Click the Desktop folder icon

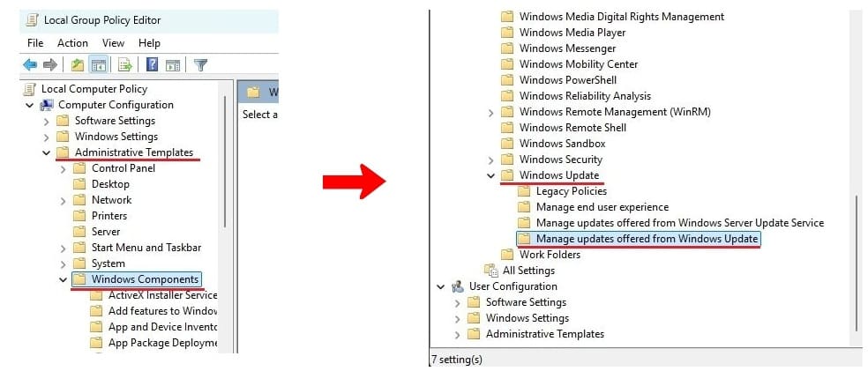coord(79,184)
